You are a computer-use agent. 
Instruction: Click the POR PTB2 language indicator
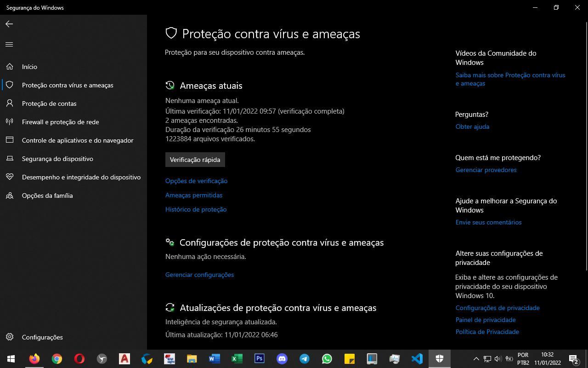click(x=523, y=359)
